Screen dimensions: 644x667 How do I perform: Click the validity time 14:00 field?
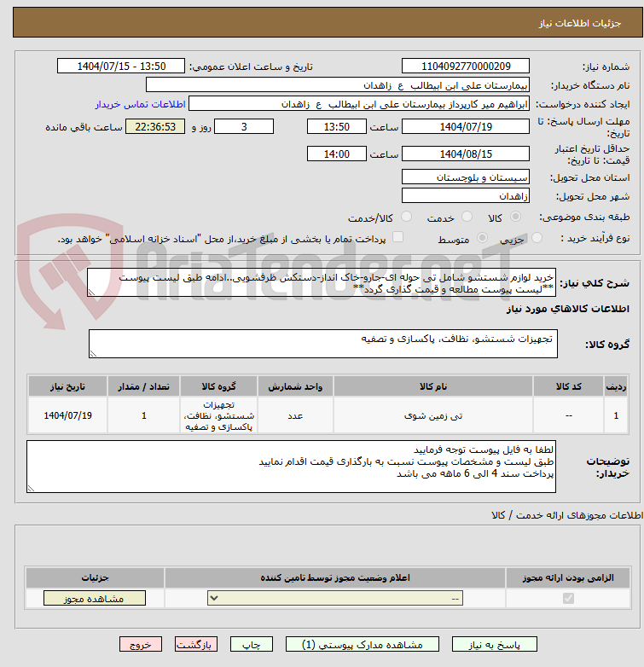point(336,154)
